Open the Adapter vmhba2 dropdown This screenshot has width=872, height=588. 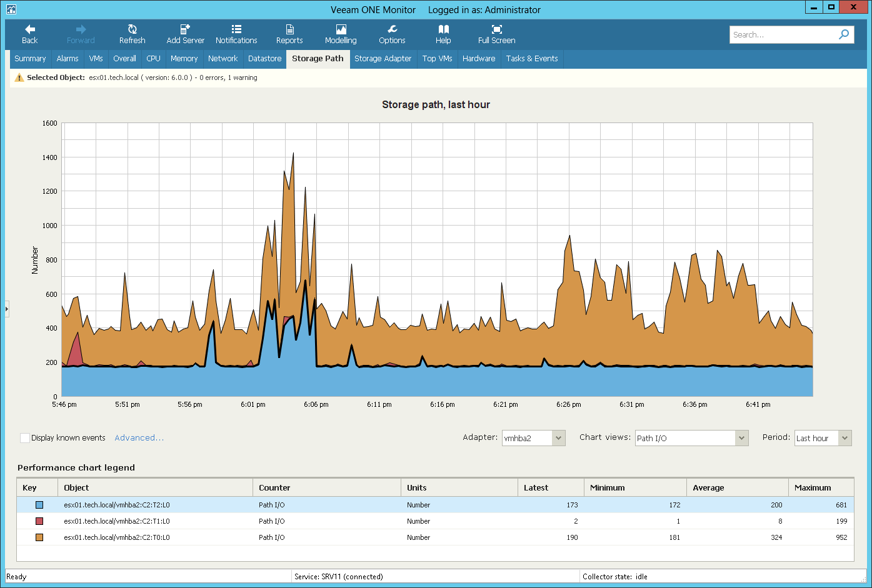pyautogui.click(x=534, y=438)
